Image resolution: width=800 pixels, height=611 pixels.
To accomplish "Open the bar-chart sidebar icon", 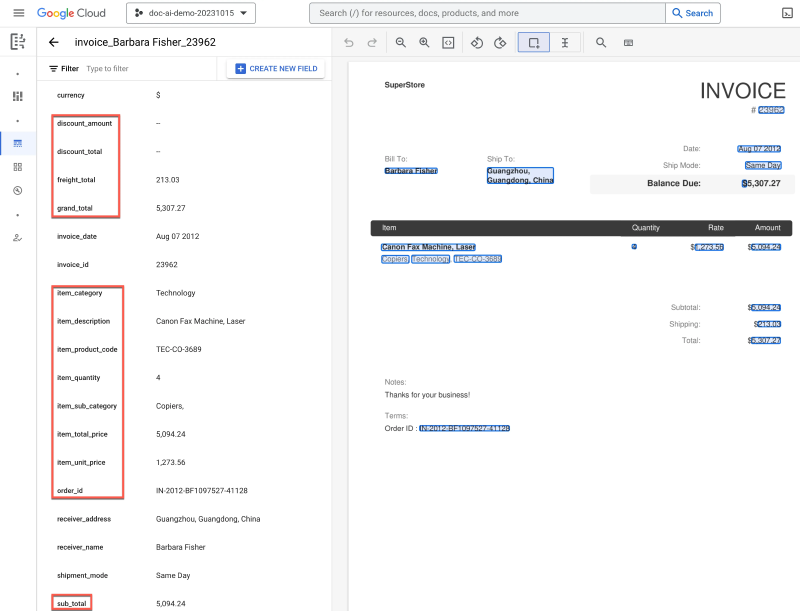I will [x=18, y=96].
